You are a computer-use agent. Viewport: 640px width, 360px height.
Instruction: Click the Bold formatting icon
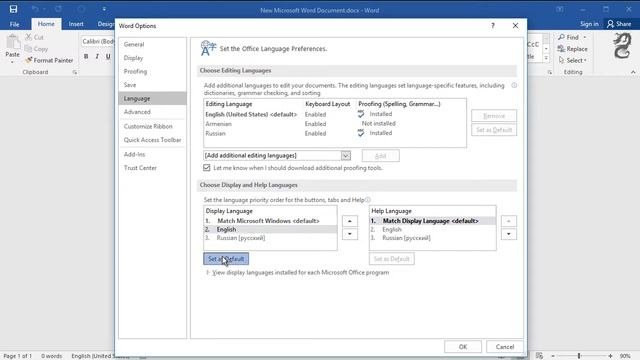pos(86,56)
